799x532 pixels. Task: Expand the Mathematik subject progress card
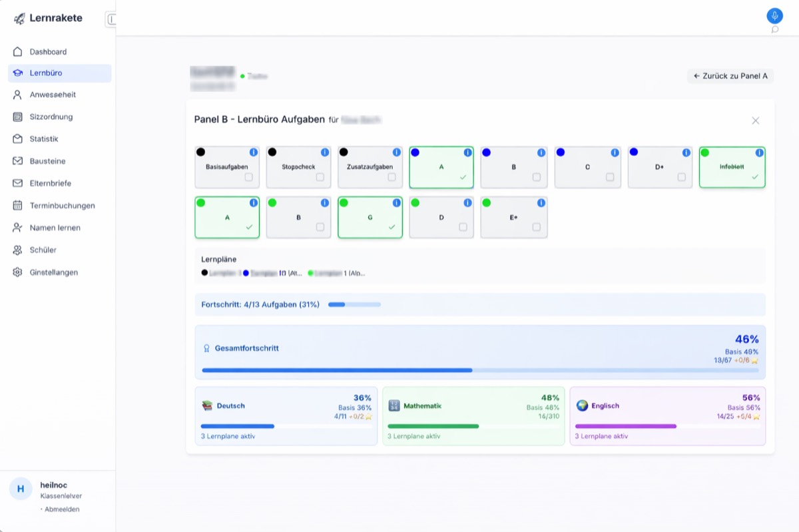(473, 416)
